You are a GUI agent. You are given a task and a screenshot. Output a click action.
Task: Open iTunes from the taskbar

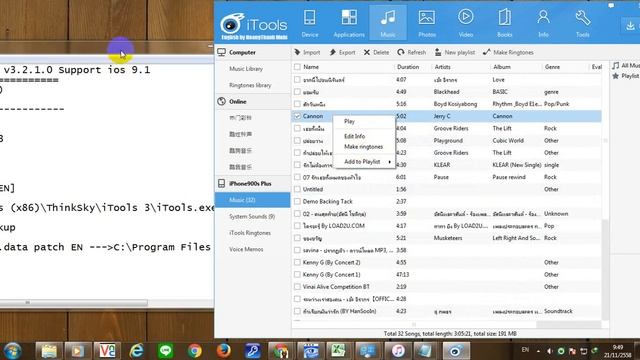[398, 351]
